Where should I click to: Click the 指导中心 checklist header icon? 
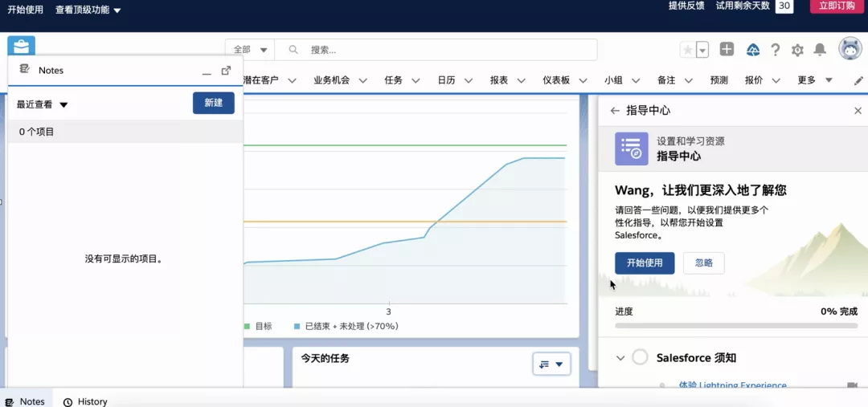(x=632, y=149)
